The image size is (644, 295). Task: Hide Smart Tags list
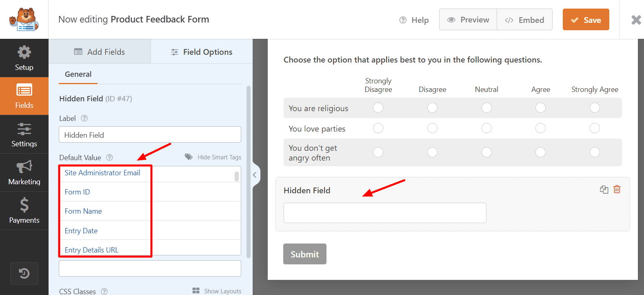point(213,157)
